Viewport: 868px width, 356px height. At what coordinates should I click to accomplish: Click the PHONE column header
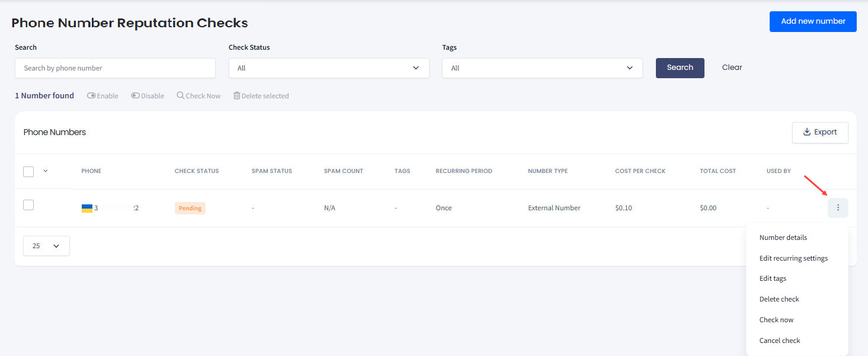click(91, 171)
